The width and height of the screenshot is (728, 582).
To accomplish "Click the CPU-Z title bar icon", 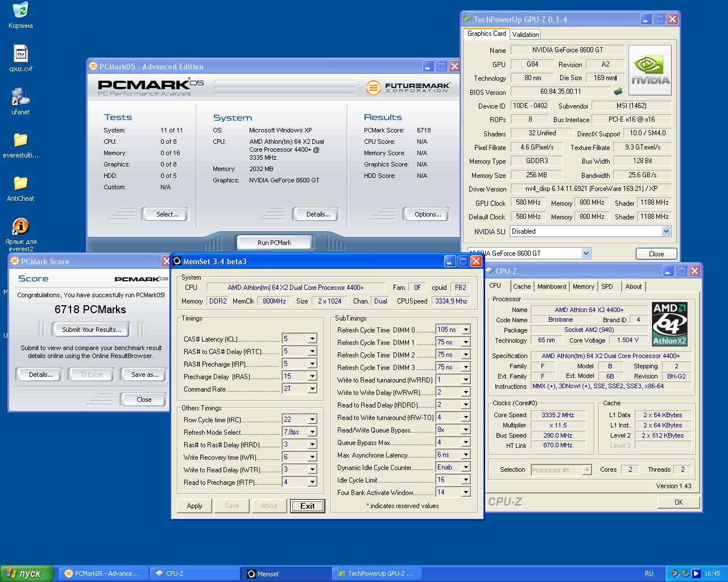I will 490,271.
